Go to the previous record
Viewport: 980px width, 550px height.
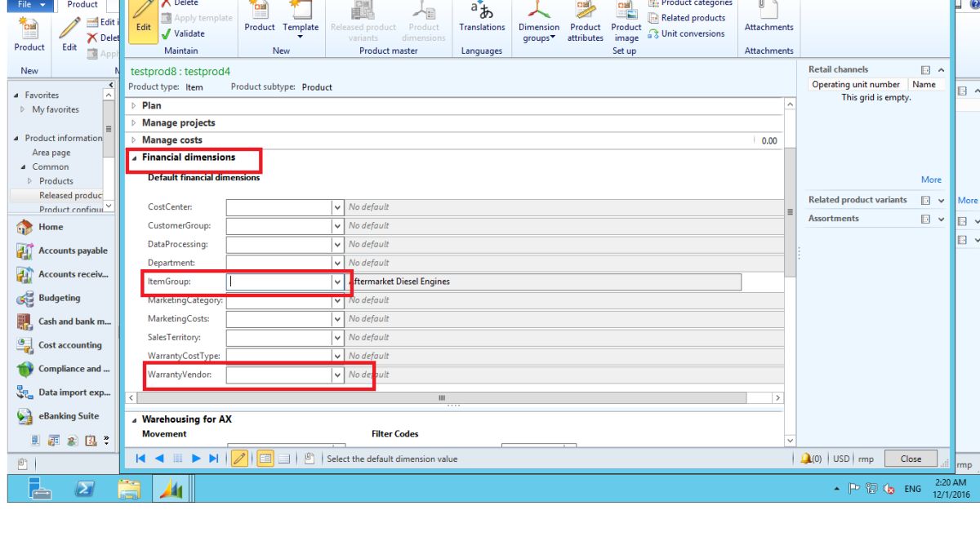click(x=159, y=459)
